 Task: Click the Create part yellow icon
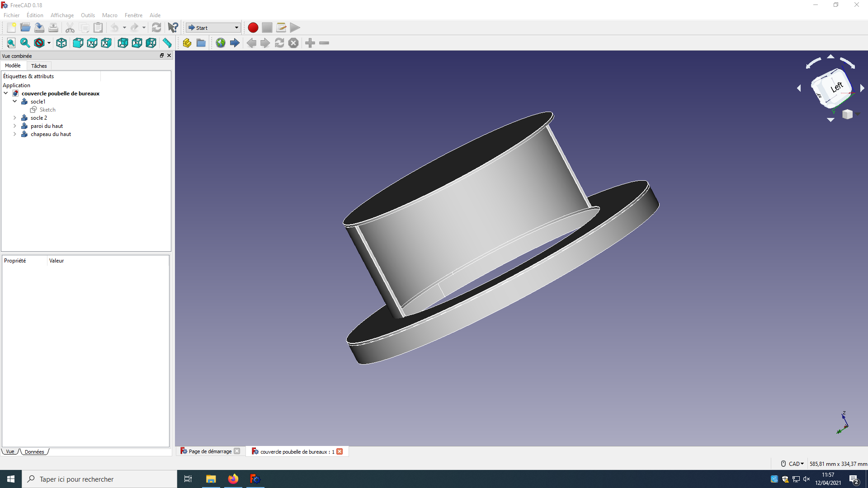[x=187, y=43]
